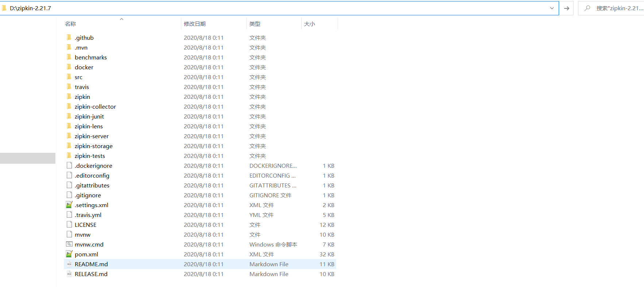Viewport: 644px width, 287px height.
Task: Select the pom.xml file icon
Action: point(69,254)
